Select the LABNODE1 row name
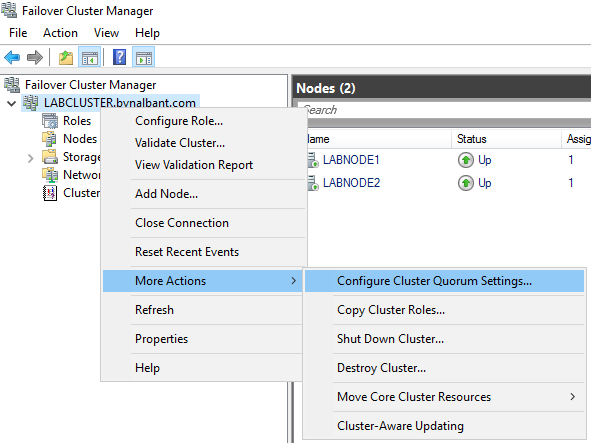The width and height of the screenshot is (591, 443). [351, 160]
